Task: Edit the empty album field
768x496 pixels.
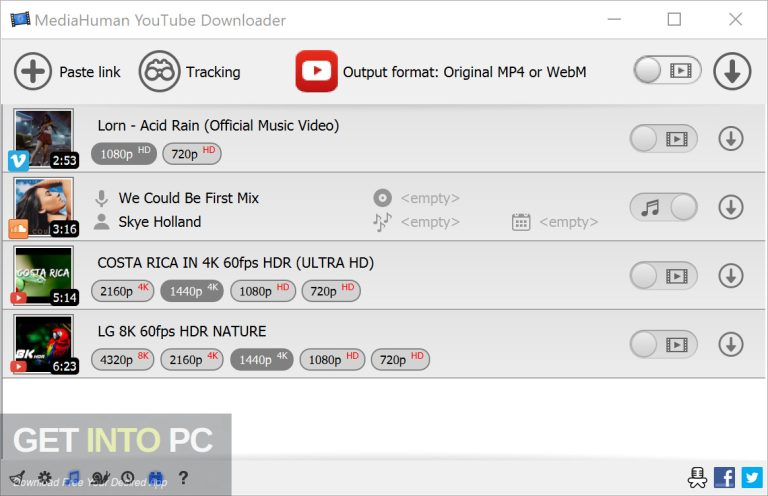Action: (430, 198)
